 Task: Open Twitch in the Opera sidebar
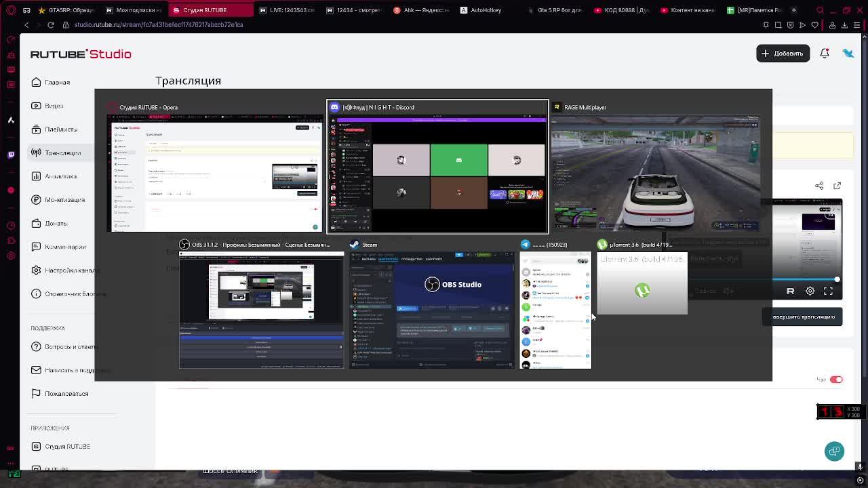[11, 155]
